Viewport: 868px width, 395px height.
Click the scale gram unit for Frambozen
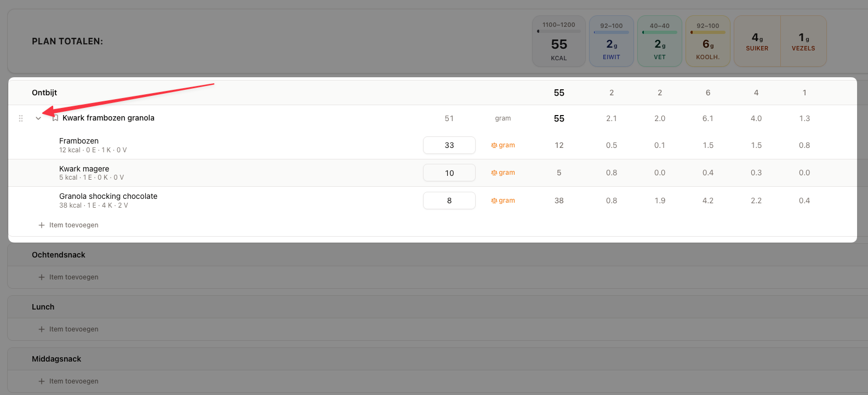point(503,145)
